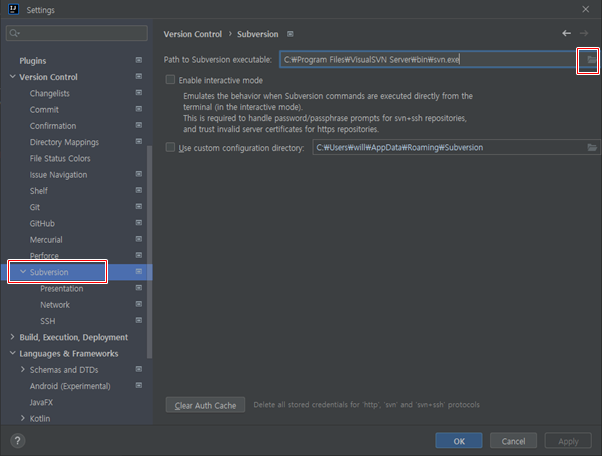Enable interactive mode checkbox
This screenshot has width=602, height=456.
click(x=170, y=80)
